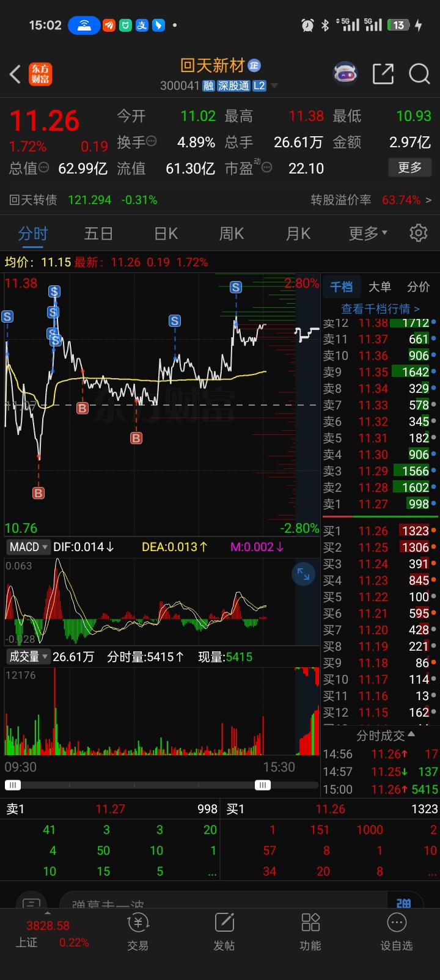The height and width of the screenshot is (980, 440).
Task: Switch to the 月K tab
Action: coord(298,233)
